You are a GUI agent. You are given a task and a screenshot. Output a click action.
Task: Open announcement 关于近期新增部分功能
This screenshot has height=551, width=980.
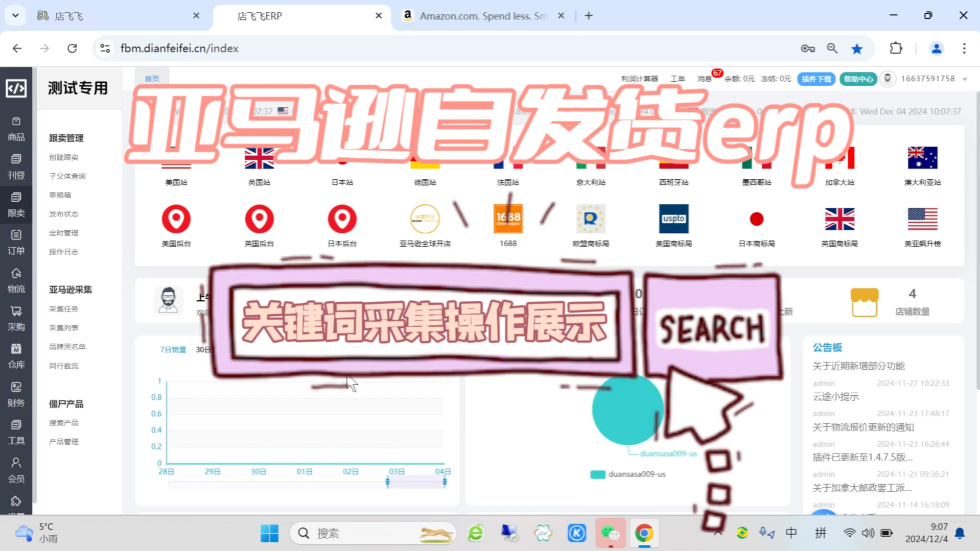click(x=858, y=366)
